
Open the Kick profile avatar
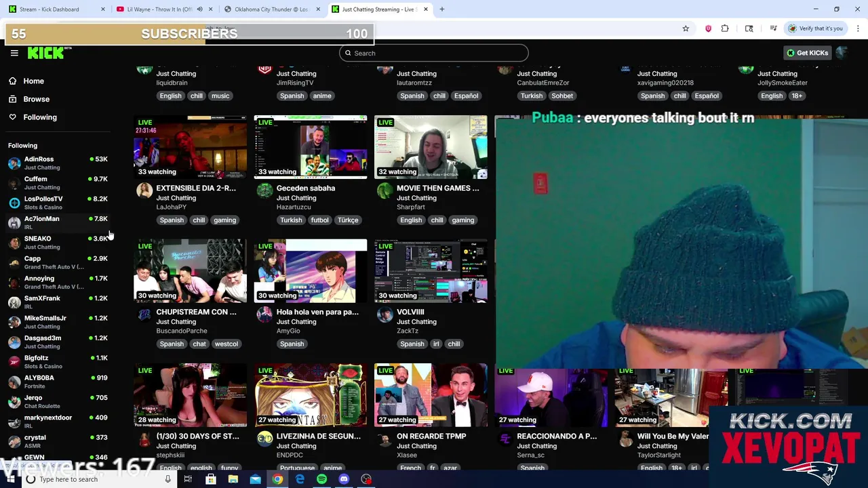coord(842,53)
